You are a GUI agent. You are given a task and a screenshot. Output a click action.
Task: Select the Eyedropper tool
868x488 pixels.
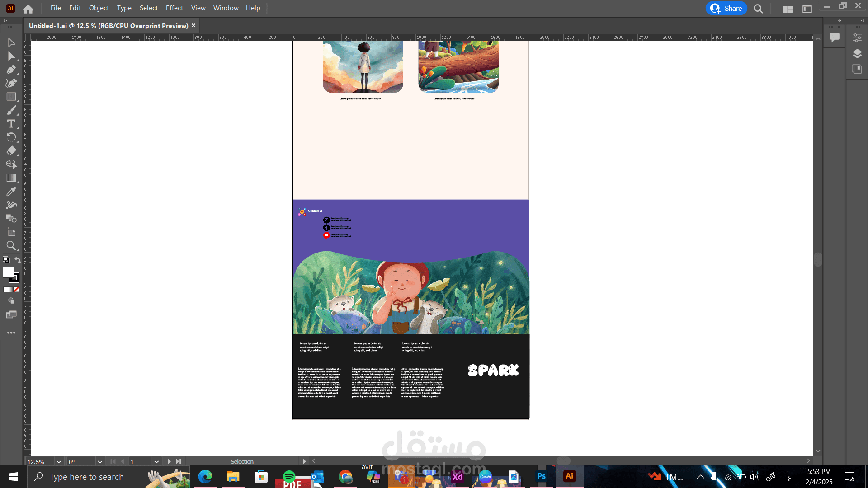coord(11,192)
